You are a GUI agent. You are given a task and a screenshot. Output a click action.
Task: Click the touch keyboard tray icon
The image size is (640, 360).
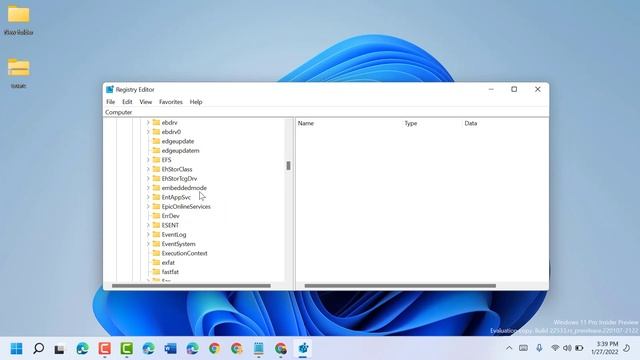523,348
